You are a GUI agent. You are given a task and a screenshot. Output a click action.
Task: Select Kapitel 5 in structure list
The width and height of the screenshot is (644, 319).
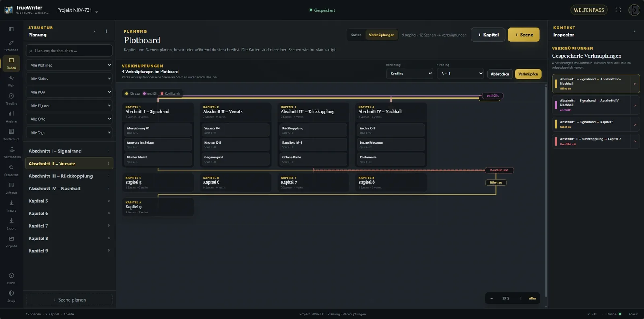(69, 201)
